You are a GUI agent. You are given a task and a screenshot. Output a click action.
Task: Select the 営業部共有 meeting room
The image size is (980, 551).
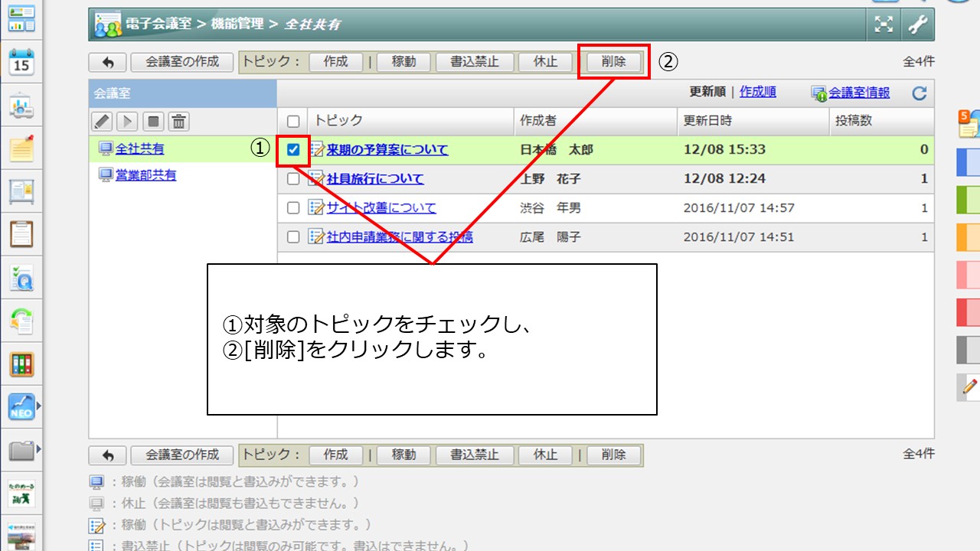click(145, 175)
